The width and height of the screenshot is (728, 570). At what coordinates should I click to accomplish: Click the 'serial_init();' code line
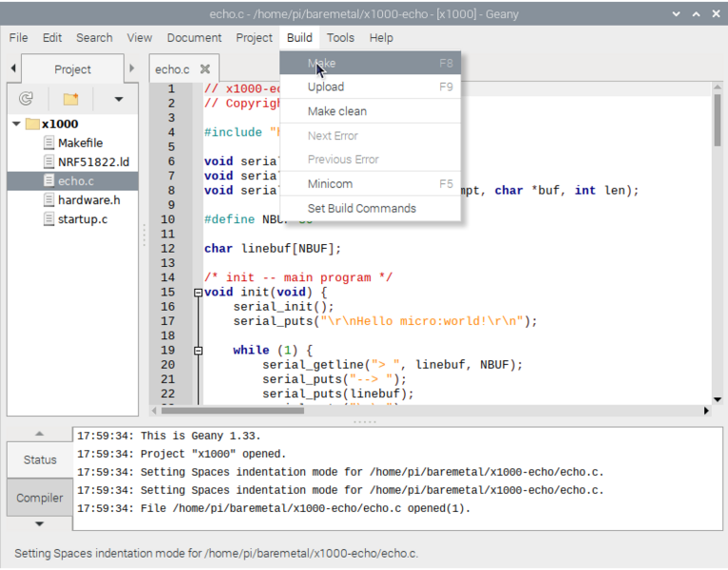(283, 307)
